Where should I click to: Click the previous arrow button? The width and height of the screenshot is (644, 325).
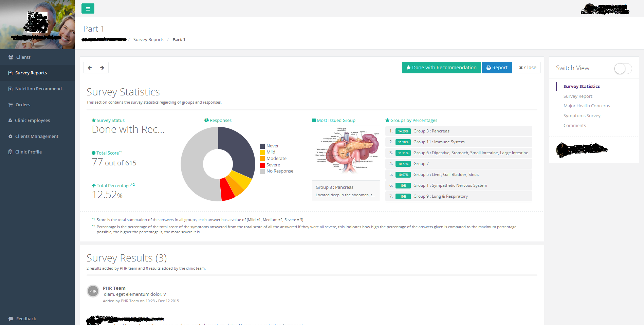(90, 68)
